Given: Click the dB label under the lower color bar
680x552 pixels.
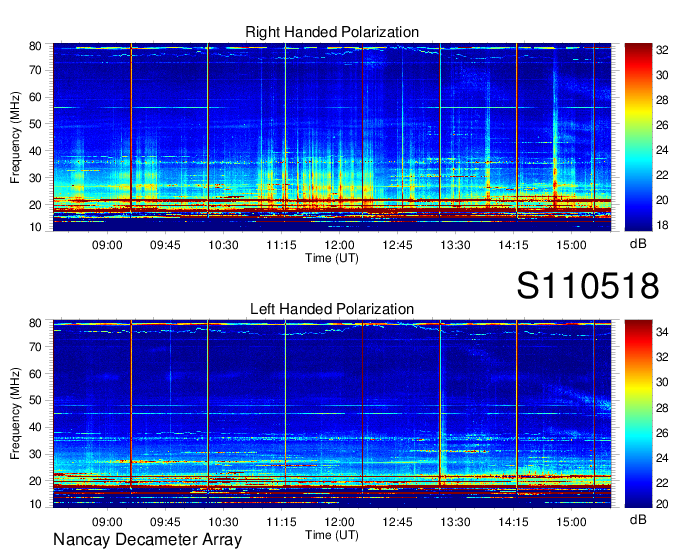Looking at the screenshot, I should point(638,519).
